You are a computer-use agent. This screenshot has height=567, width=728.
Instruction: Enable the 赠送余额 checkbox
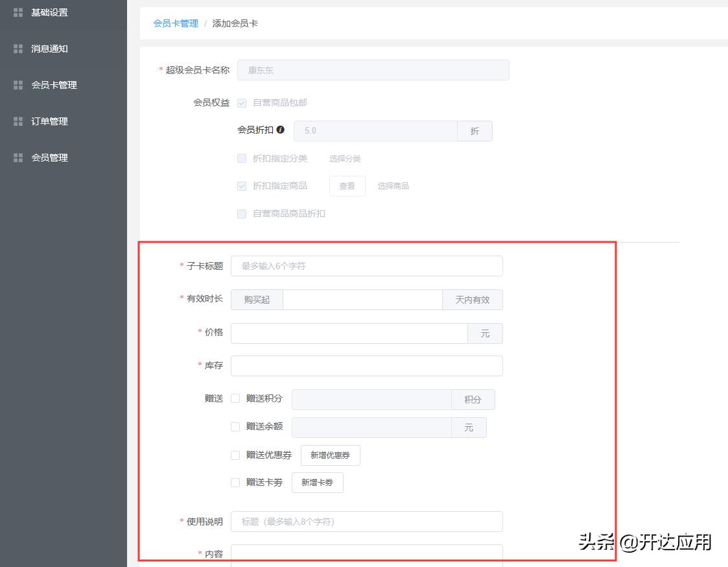[x=235, y=428]
